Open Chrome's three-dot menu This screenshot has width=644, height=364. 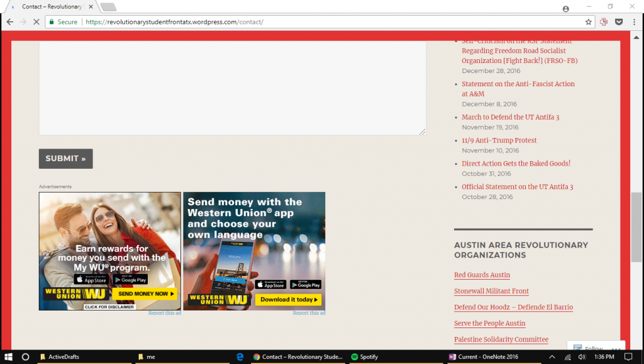coord(634,21)
